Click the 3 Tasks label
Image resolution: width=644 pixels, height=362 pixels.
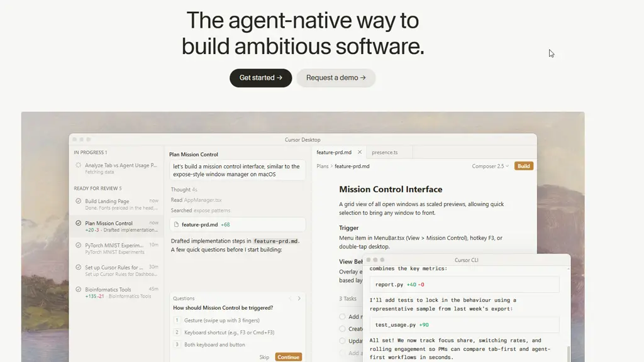coord(347,299)
